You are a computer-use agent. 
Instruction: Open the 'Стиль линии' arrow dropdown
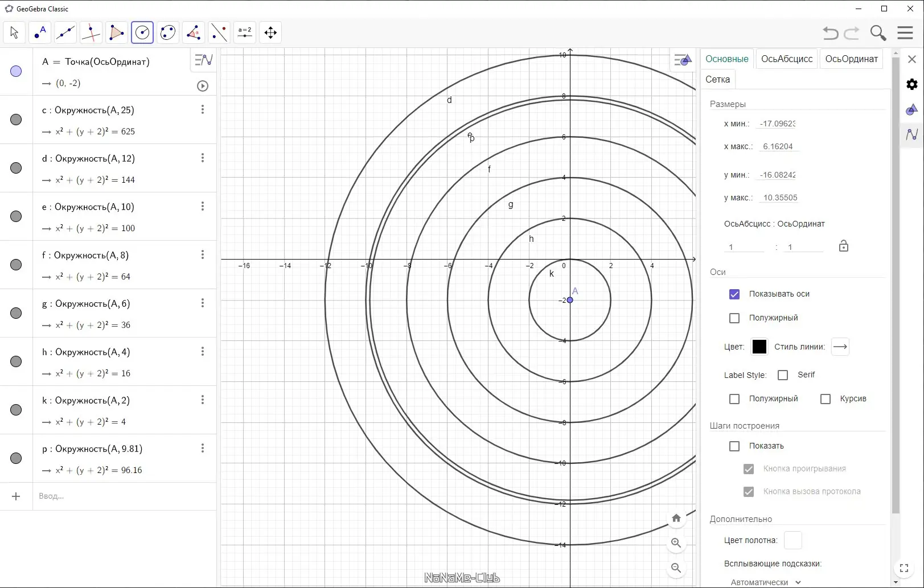click(x=840, y=347)
